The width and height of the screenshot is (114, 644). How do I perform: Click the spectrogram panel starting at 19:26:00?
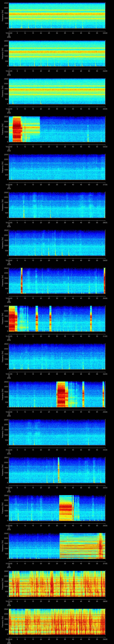click(57, 167)
